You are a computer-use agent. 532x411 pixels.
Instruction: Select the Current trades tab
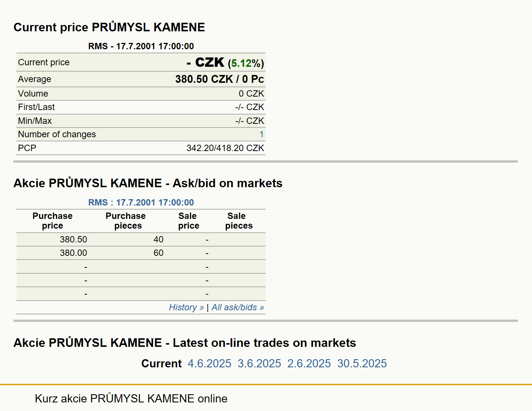(x=161, y=363)
